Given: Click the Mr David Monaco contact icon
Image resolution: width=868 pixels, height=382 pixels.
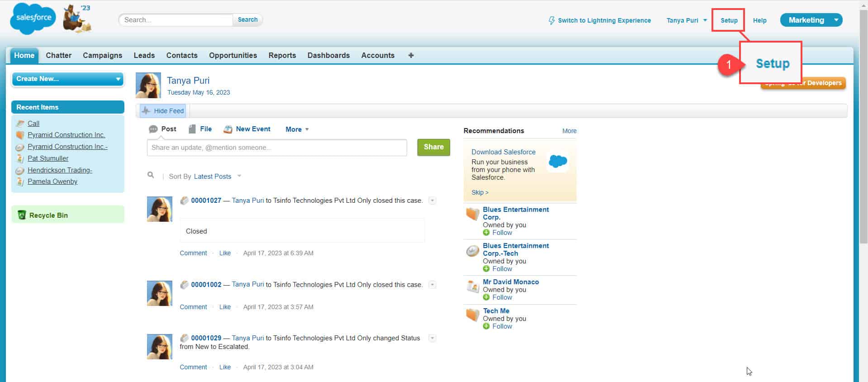Looking at the screenshot, I should click(x=473, y=286).
